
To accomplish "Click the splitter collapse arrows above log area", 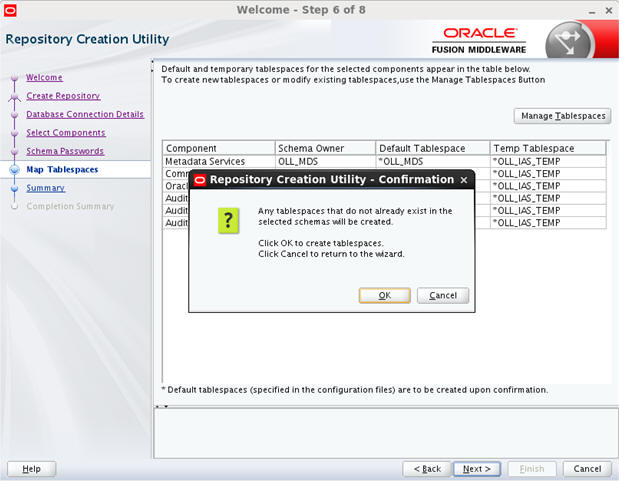I will point(161,406).
